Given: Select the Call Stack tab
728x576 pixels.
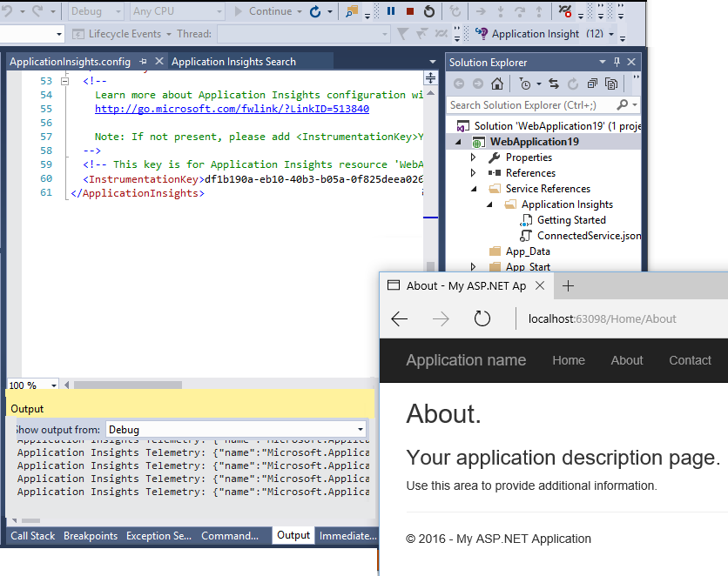Looking at the screenshot, I should pos(32,535).
